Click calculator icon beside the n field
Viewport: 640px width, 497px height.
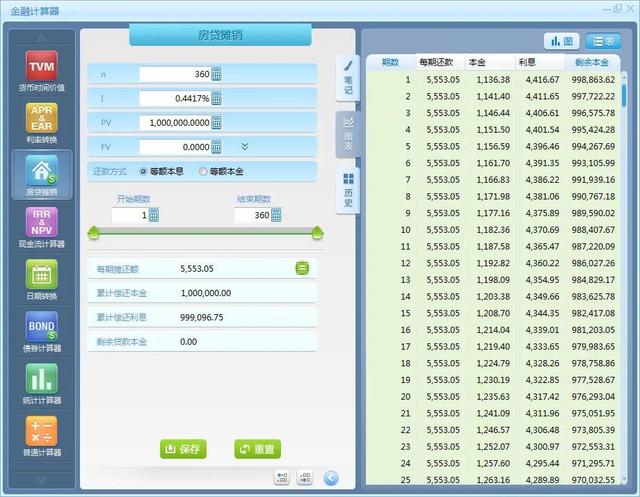(216, 74)
